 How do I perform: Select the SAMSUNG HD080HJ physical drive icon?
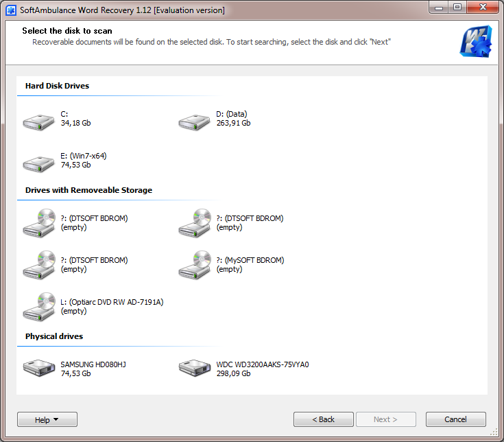(x=38, y=368)
